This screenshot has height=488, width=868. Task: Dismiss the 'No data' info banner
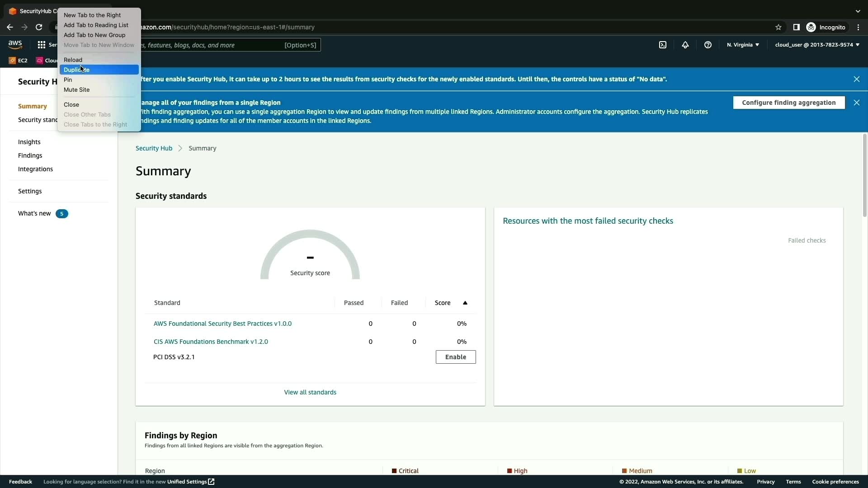(x=856, y=79)
